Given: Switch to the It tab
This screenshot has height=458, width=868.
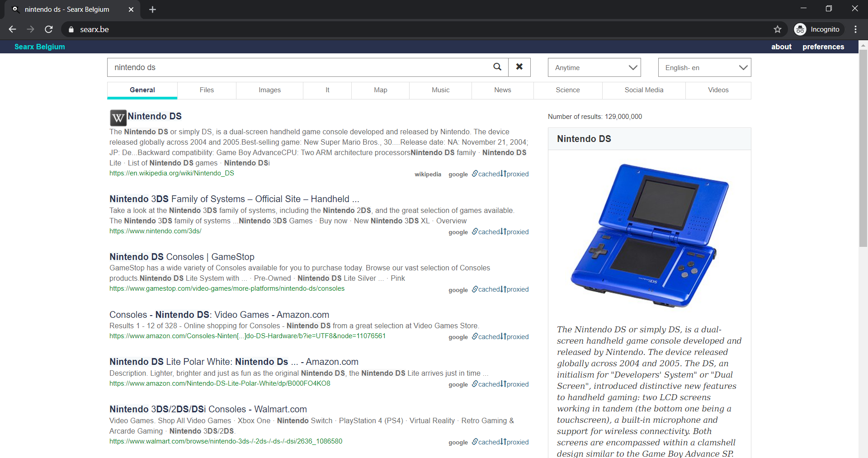Looking at the screenshot, I should click(327, 90).
